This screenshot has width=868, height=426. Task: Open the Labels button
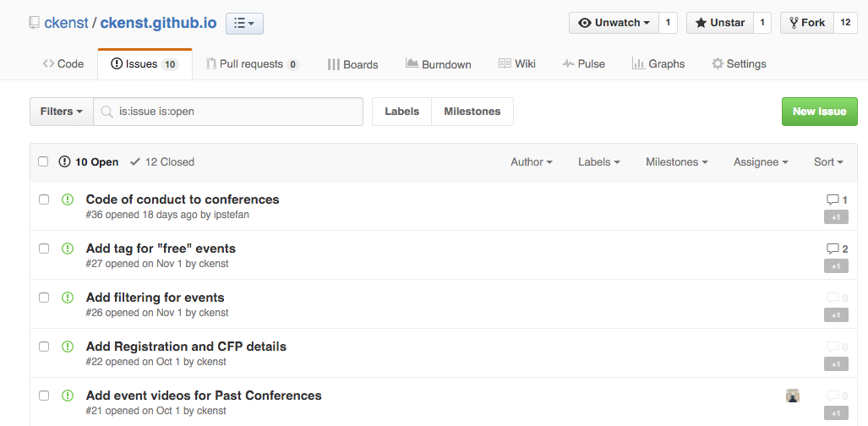pyautogui.click(x=402, y=112)
